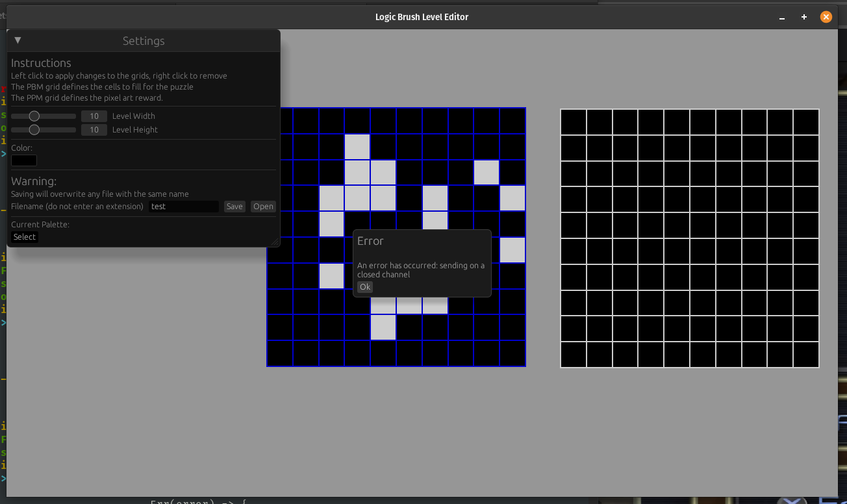Open the black Color swatch picker
This screenshot has height=504, width=847.
(24, 160)
